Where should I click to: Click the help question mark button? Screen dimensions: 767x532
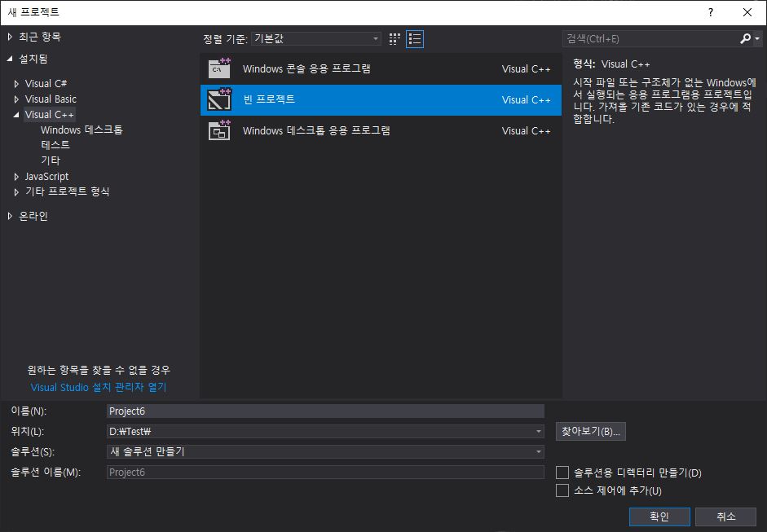[x=711, y=12]
